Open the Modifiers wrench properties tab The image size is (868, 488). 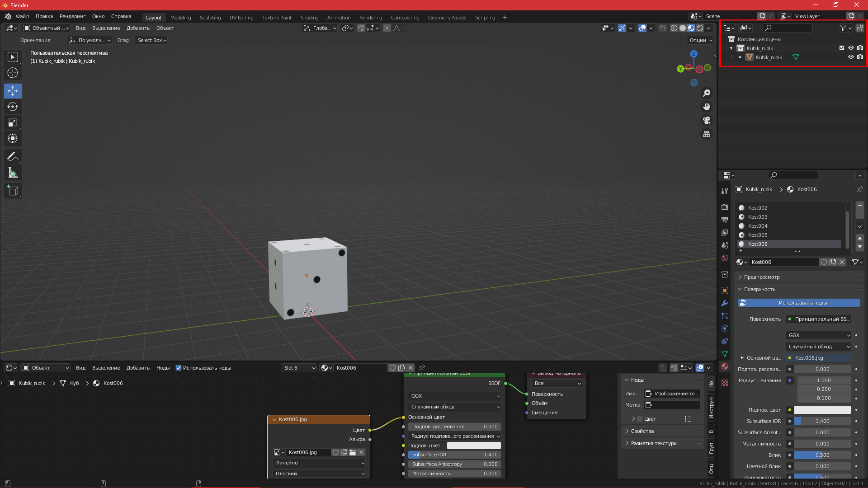pyautogui.click(x=725, y=303)
